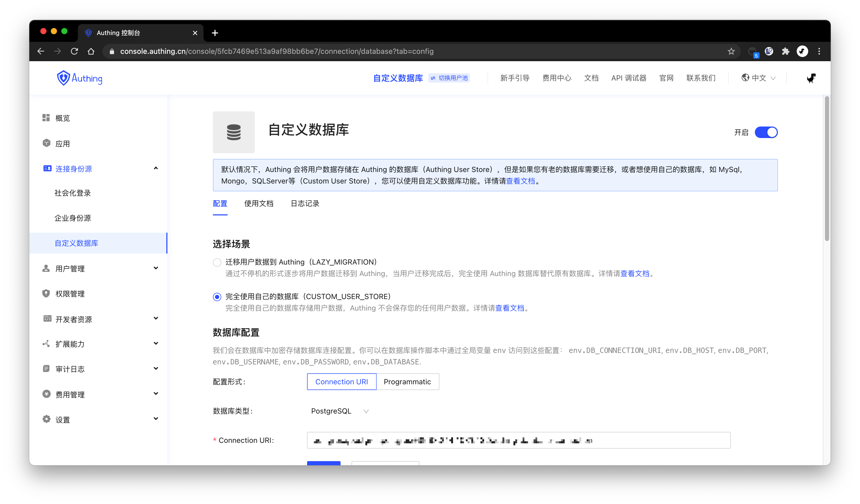This screenshot has width=860, height=504.
Task: Open the 概览 overview sidebar item
Action: [63, 118]
